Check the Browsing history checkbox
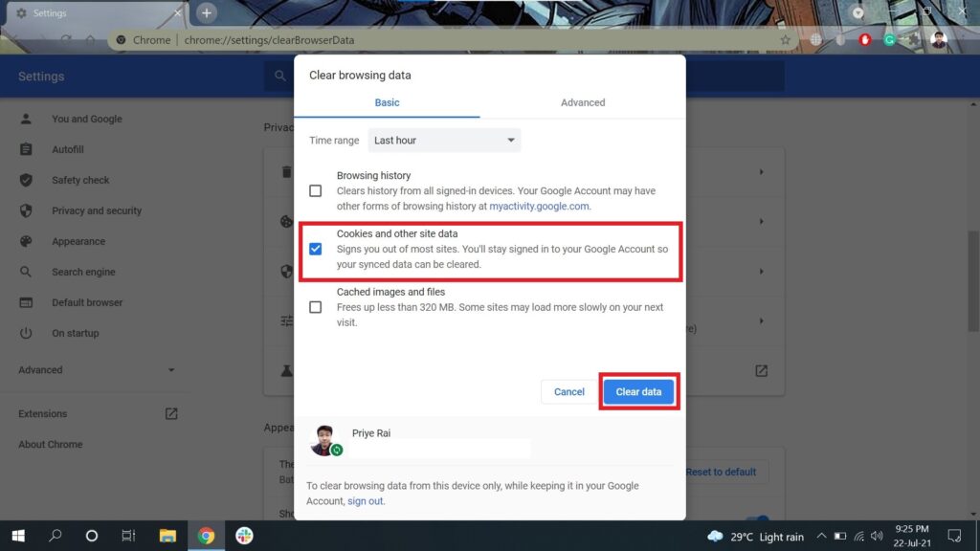 point(316,190)
